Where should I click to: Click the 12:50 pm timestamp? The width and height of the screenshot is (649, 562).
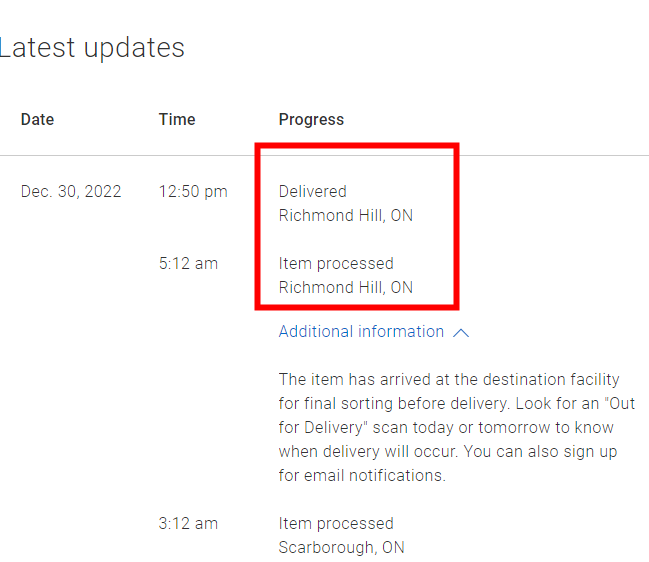[x=193, y=191]
